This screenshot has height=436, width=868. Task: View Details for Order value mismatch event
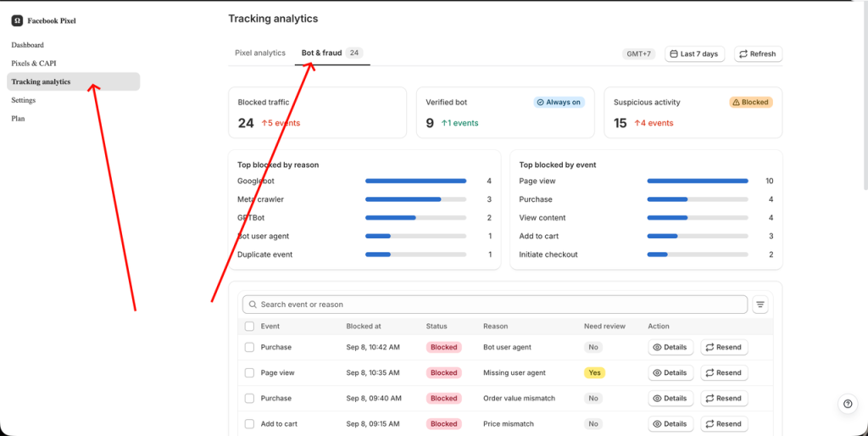670,399
